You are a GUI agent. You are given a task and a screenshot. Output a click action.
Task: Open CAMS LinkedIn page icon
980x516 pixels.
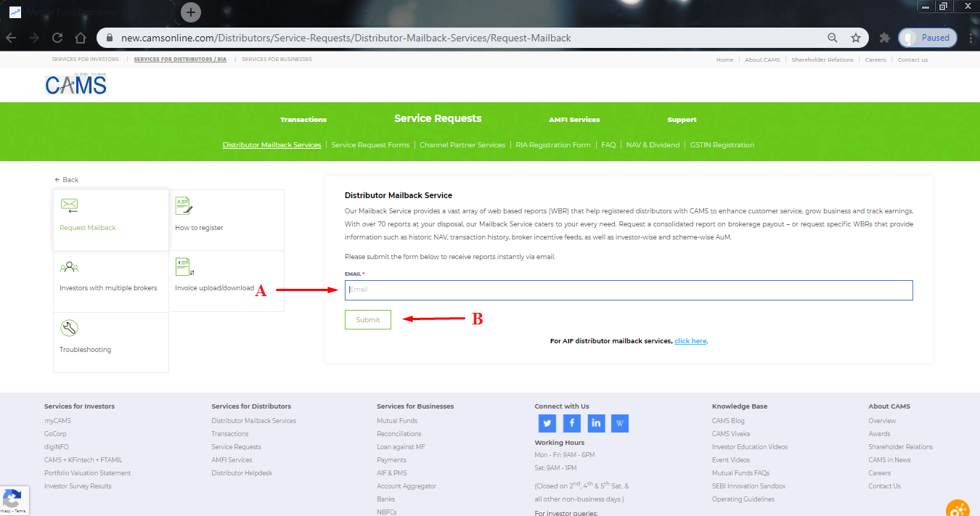point(596,423)
